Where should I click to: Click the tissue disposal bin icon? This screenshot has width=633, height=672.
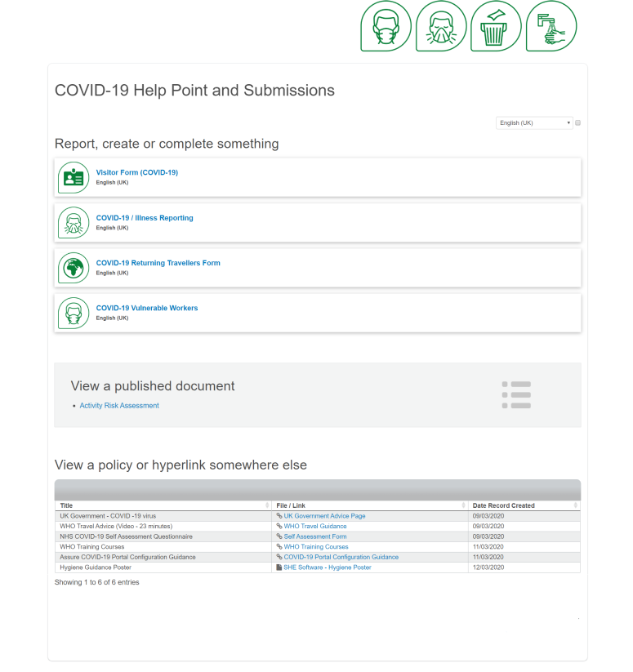[496, 26]
